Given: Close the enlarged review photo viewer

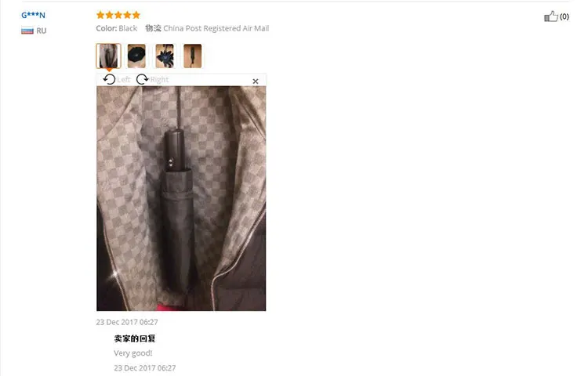Looking at the screenshot, I should (256, 81).
